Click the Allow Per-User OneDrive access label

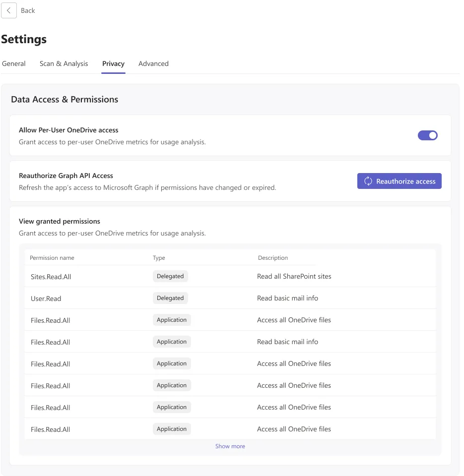[x=68, y=130]
